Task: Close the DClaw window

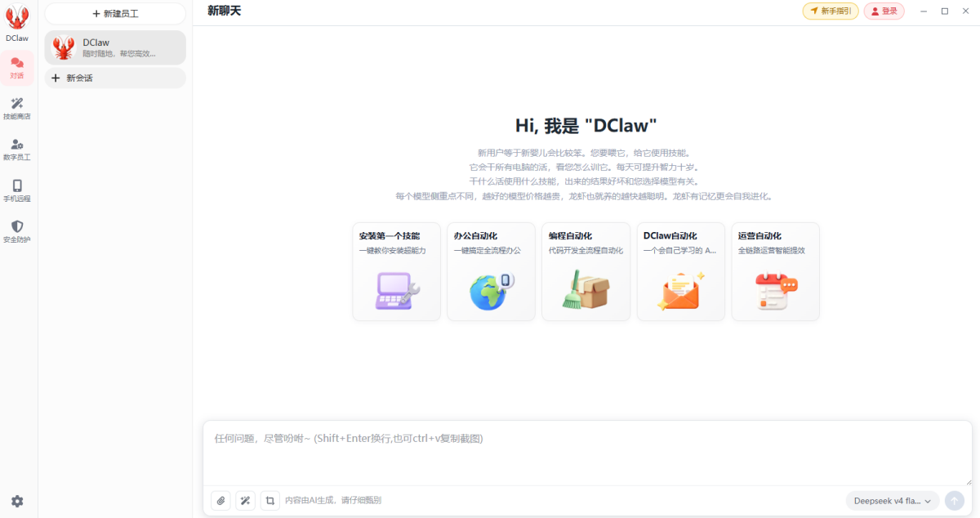Action: (x=965, y=11)
